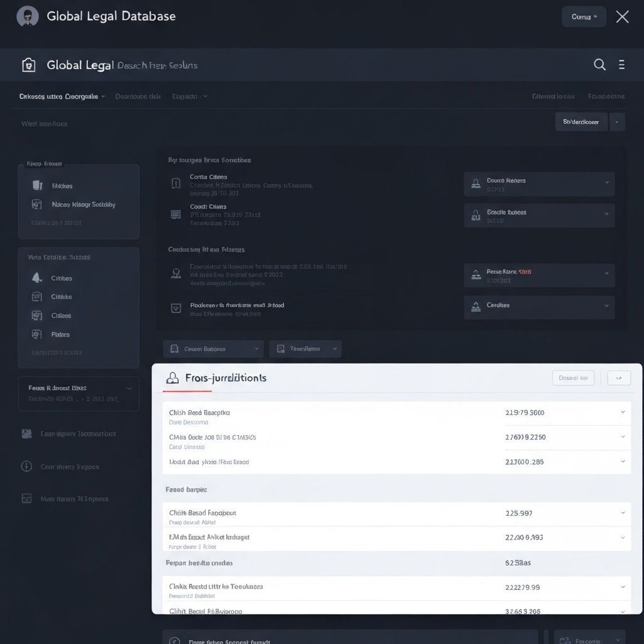The height and width of the screenshot is (644, 644).
Task: Click the circular info icon in the left sidebar
Action: 26,467
